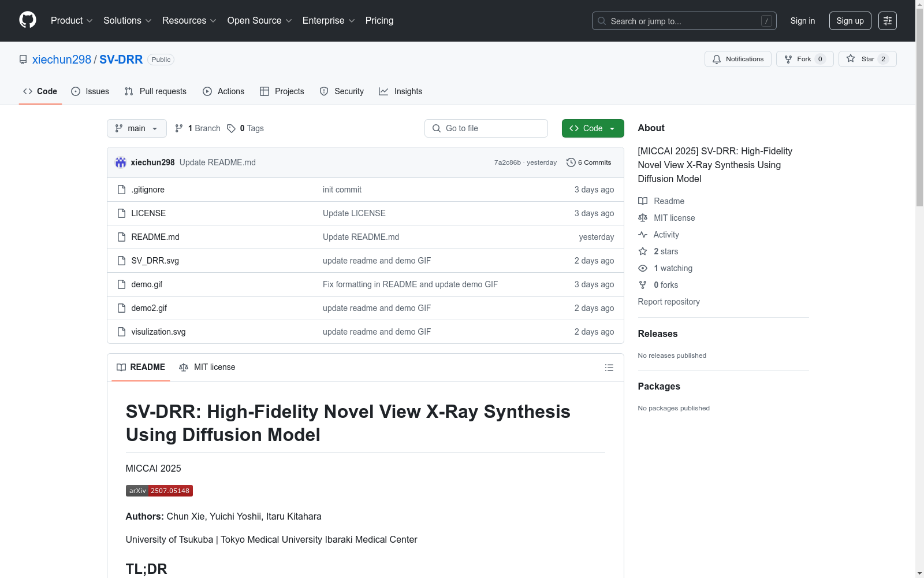Click the page vertical scrollbar thumb
Image resolution: width=924 pixels, height=578 pixels.
[x=919, y=108]
